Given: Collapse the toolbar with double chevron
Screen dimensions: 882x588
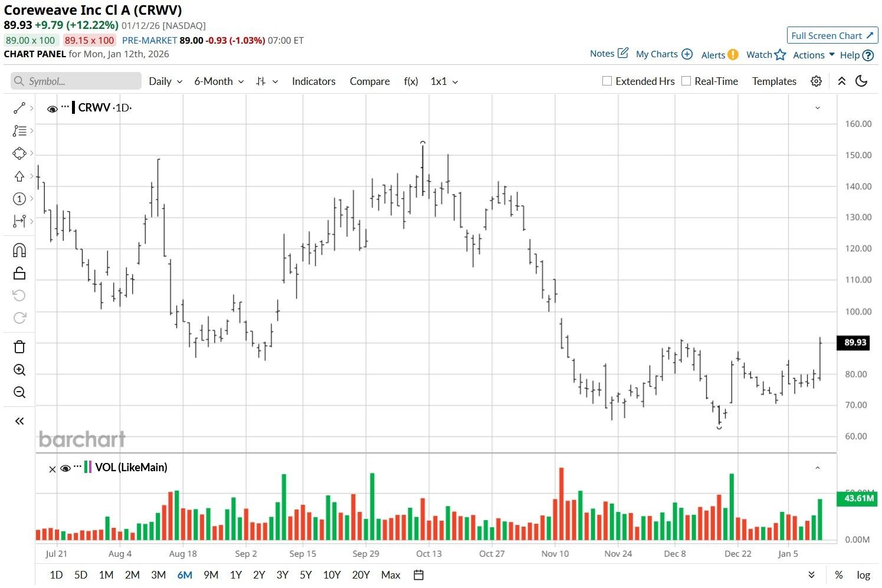Looking at the screenshot, I should [x=842, y=81].
